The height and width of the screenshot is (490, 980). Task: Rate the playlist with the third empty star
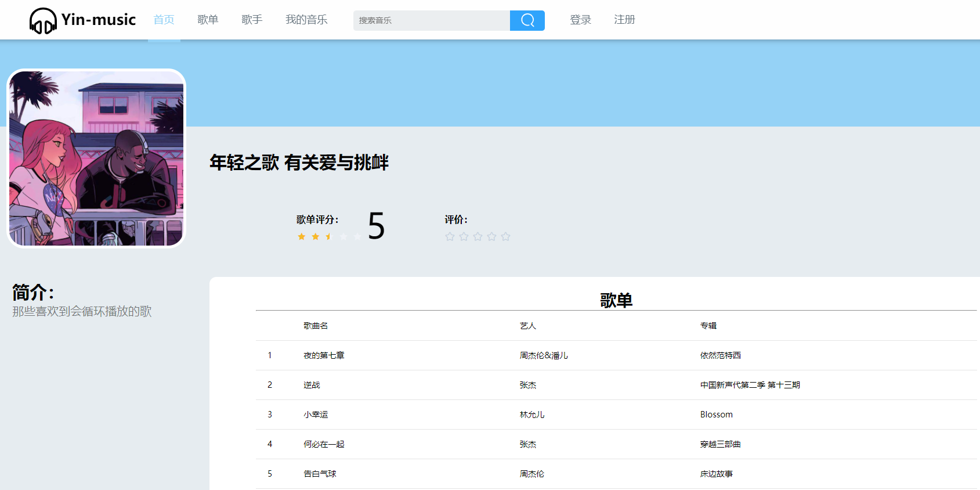coord(478,236)
